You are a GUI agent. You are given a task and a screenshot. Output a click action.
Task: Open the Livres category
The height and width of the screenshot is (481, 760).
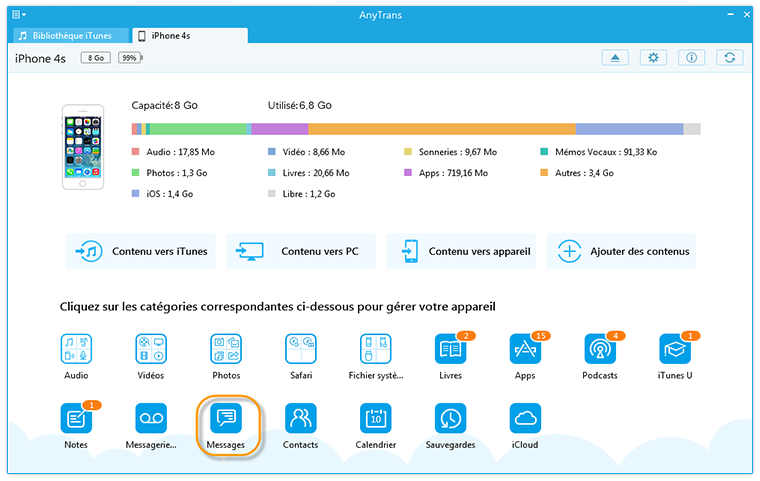pos(451,349)
